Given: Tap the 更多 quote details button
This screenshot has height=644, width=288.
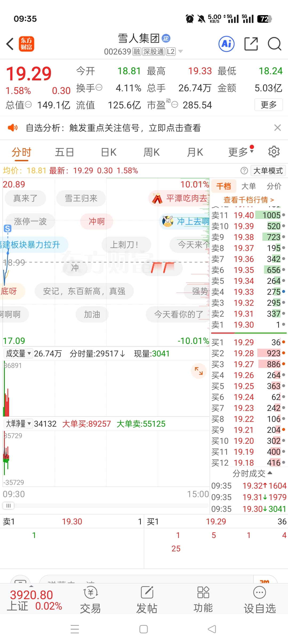Looking at the screenshot, I should pos(269,105).
